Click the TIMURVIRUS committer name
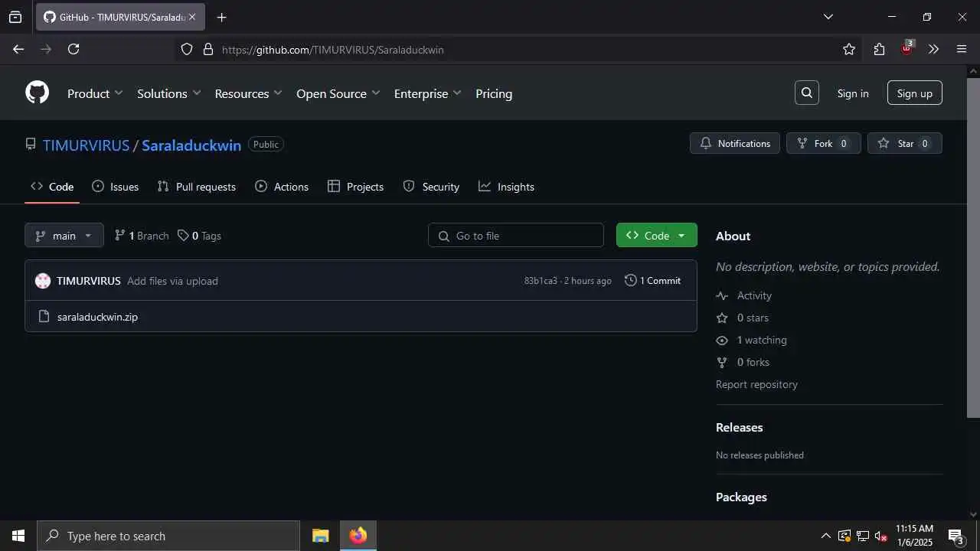Screen dimensions: 980x551 tap(89, 281)
